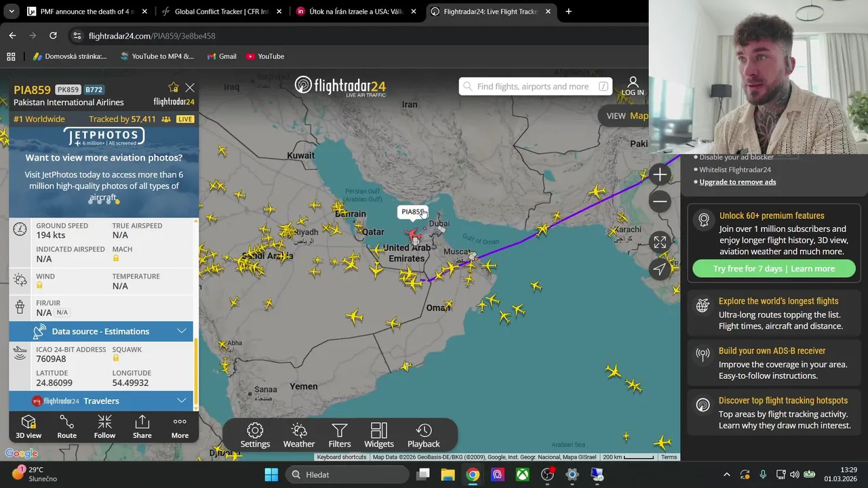
Task: Open the Windows Start menu
Action: click(271, 474)
